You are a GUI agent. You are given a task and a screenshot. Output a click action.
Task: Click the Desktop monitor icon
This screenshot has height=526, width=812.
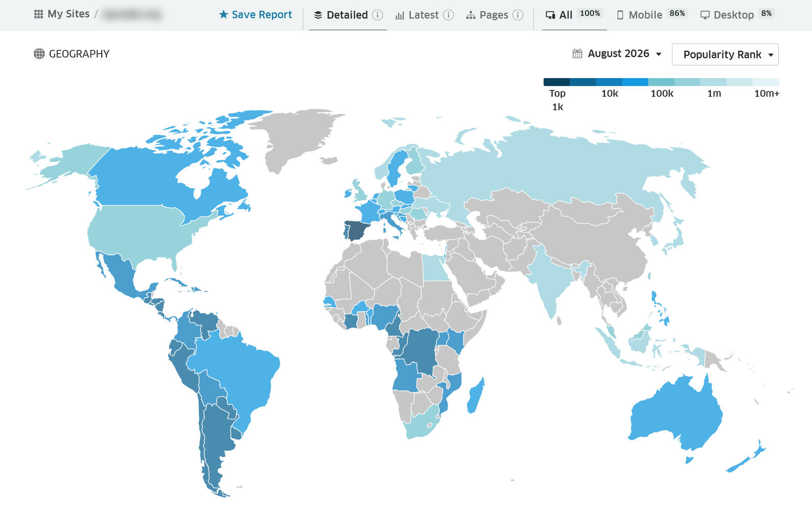[705, 15]
